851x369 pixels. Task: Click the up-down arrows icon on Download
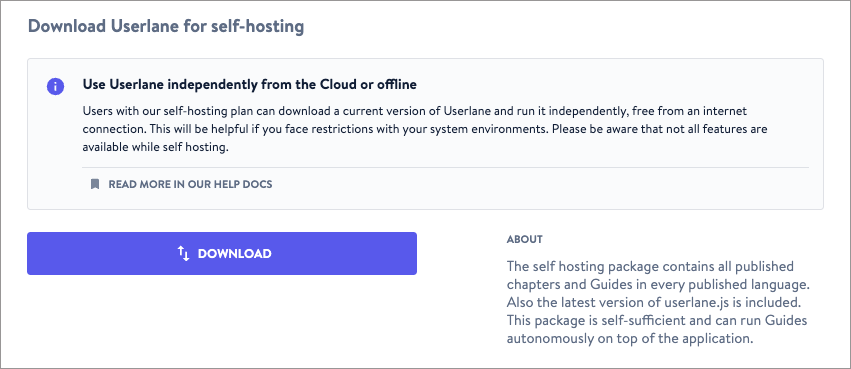[x=183, y=253]
